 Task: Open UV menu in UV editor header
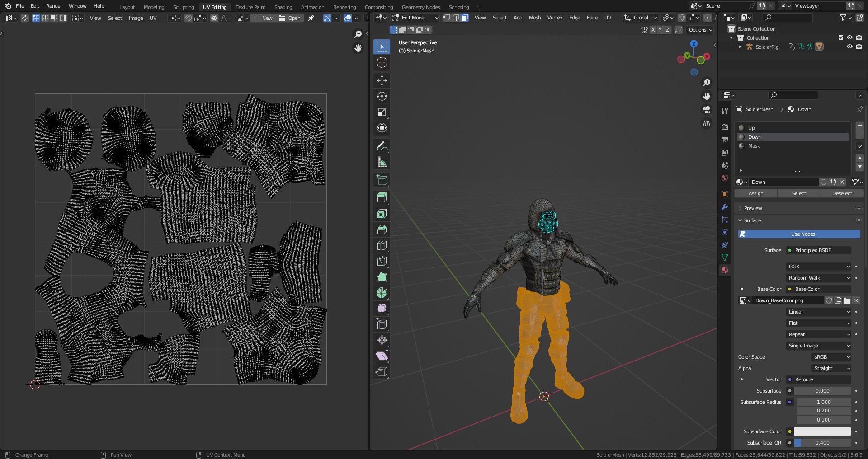tap(153, 18)
